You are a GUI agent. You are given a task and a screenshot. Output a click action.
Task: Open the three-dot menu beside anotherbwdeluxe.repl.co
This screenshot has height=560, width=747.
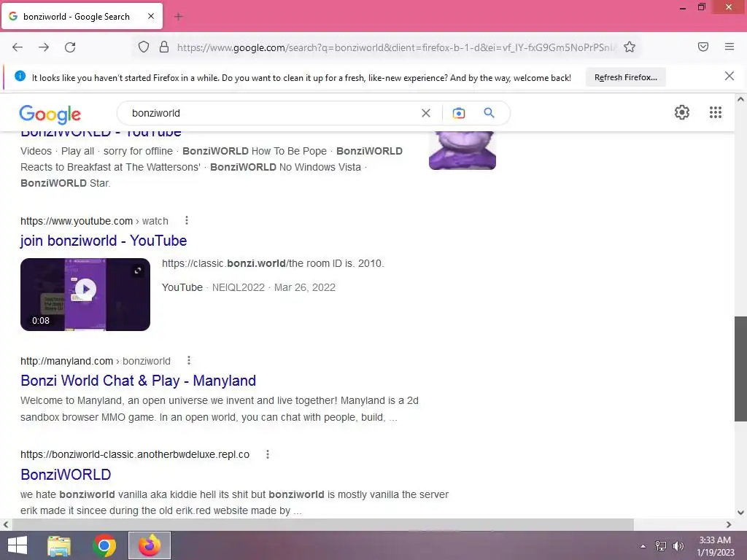268,454
